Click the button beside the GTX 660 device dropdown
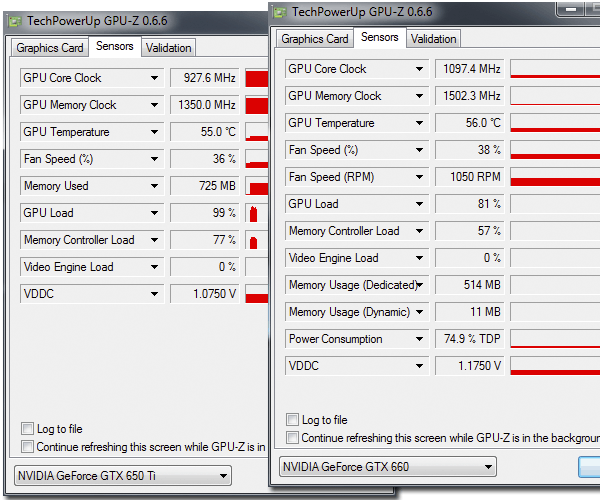Image resolution: width=600 pixels, height=500 pixels. click(589, 467)
